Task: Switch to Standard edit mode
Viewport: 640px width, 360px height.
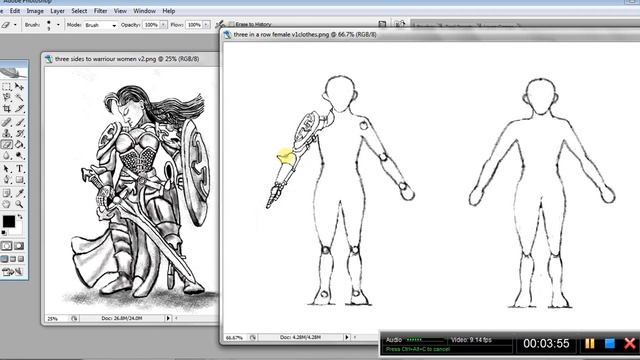Action: tap(7, 246)
